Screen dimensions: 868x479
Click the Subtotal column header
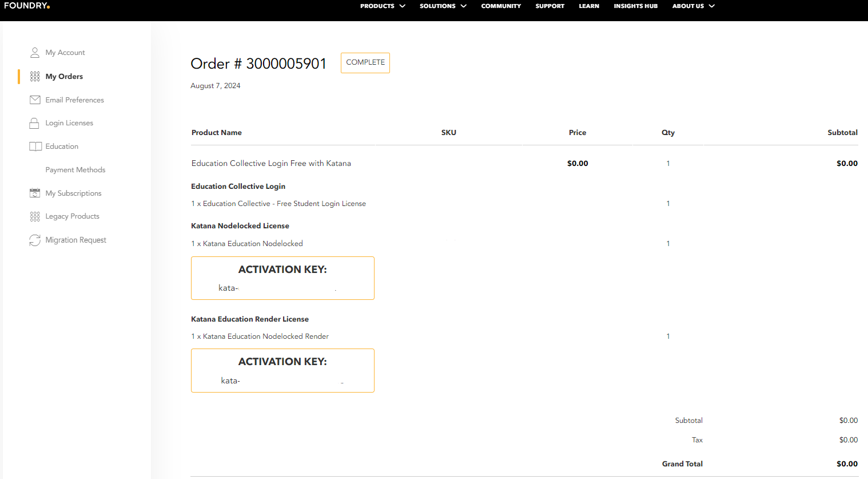point(842,133)
